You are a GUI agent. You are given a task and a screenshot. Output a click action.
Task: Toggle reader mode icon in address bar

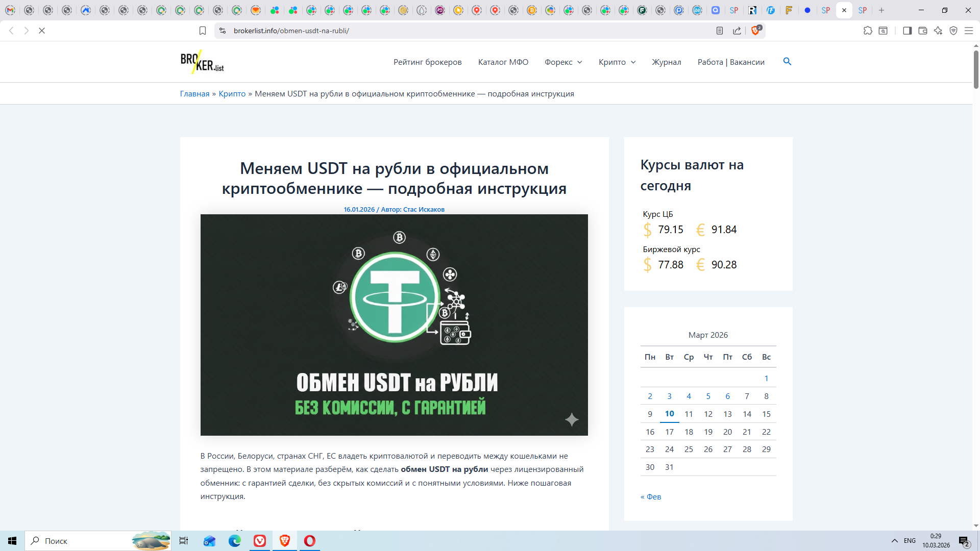click(720, 31)
